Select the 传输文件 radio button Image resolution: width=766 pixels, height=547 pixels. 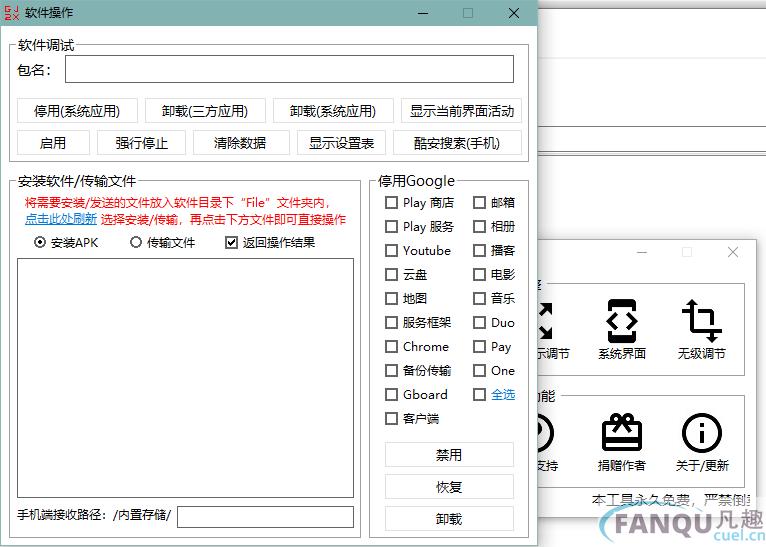point(136,242)
